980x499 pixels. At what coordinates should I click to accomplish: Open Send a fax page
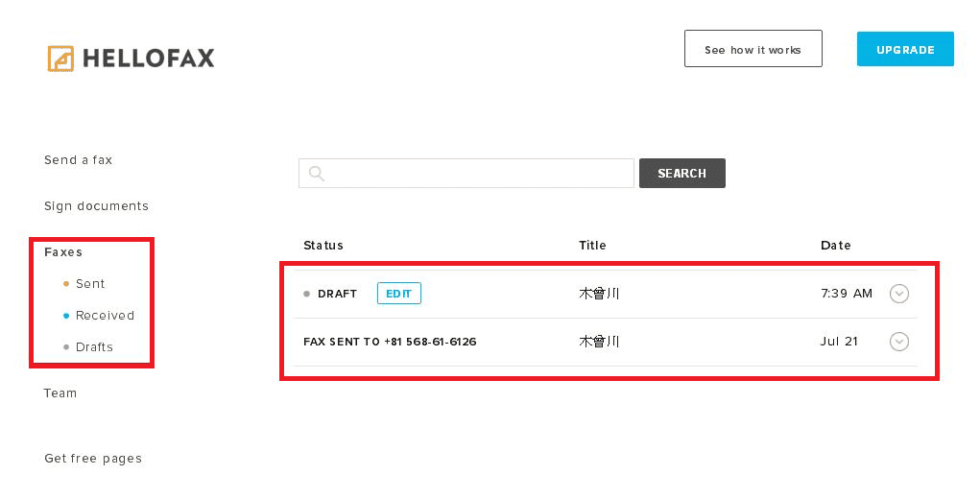pos(78,160)
